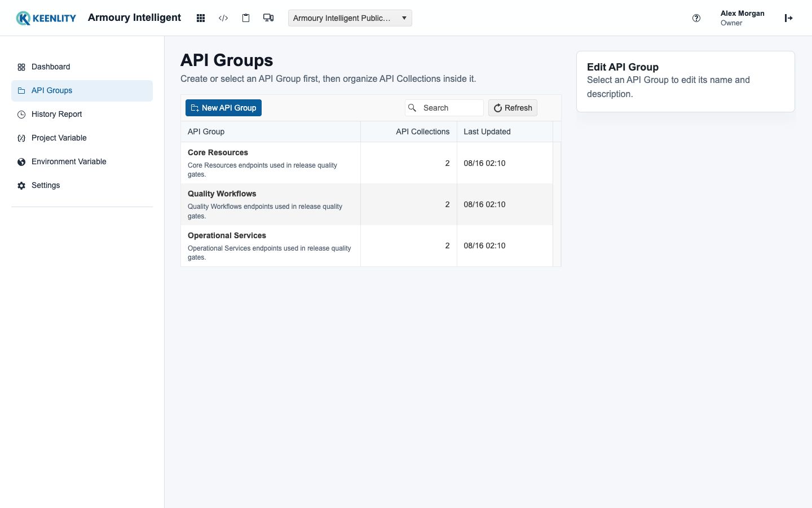Click the API Groups page heading
Image resolution: width=812 pixels, height=508 pixels.
click(227, 60)
